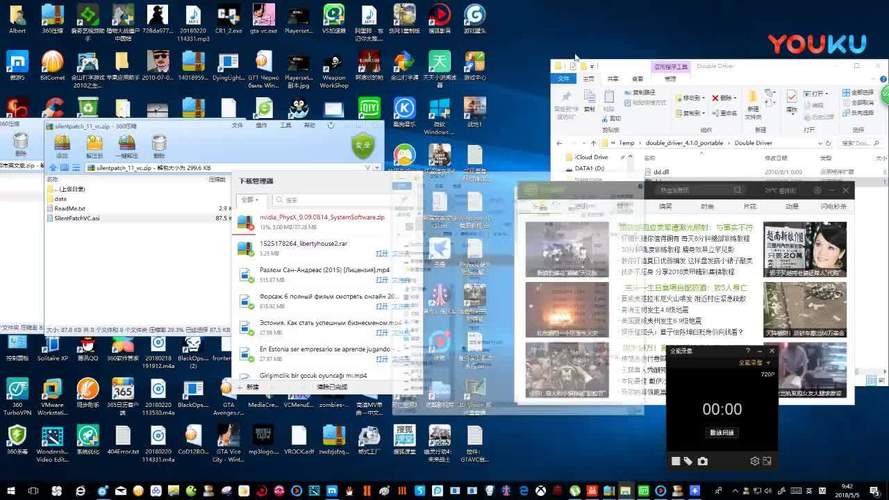The image size is (889, 500).
Task: Open the help question mark in the recorder
Action: 748,351
